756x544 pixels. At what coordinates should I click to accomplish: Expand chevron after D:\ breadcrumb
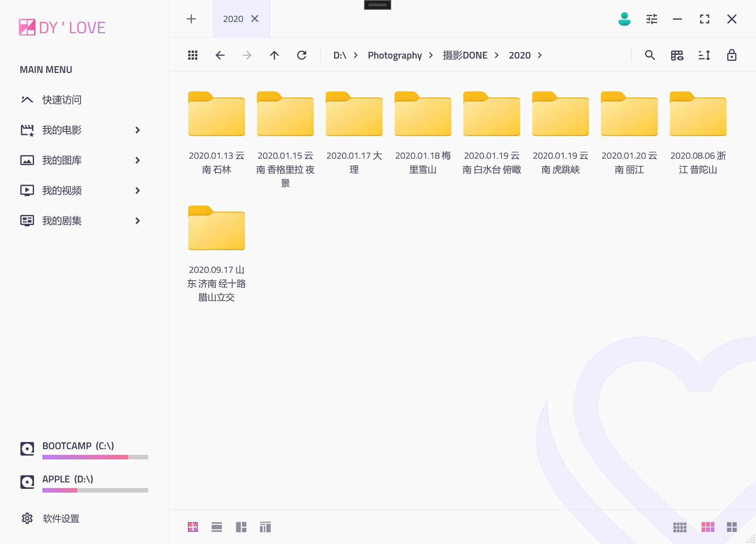[x=356, y=55]
